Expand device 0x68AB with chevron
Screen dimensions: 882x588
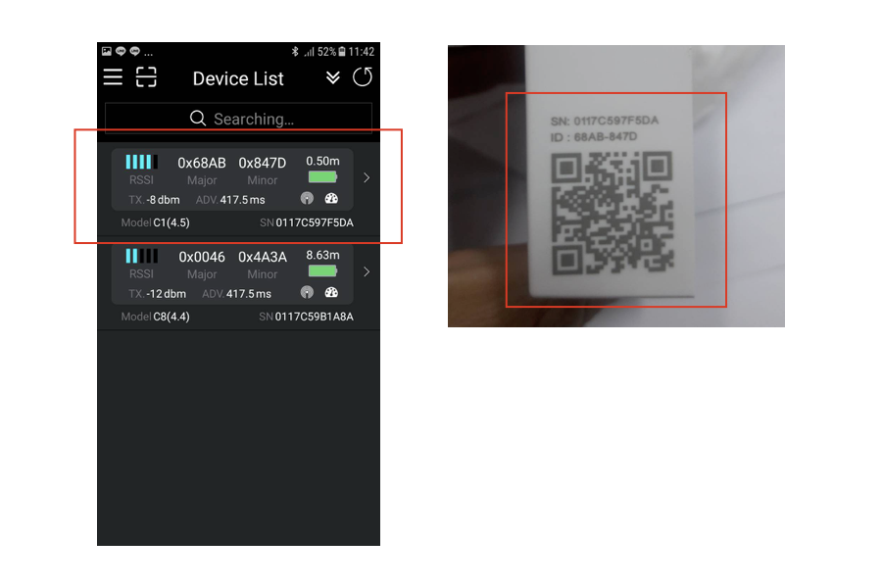coord(367,177)
